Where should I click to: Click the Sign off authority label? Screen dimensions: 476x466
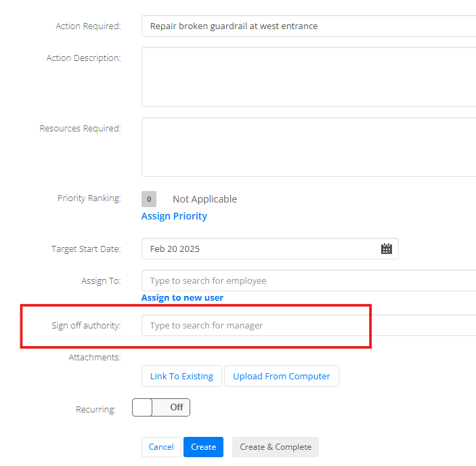[x=86, y=325]
